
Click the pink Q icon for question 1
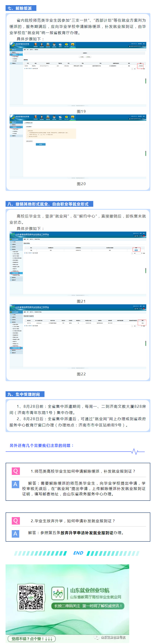click(15, 471)
